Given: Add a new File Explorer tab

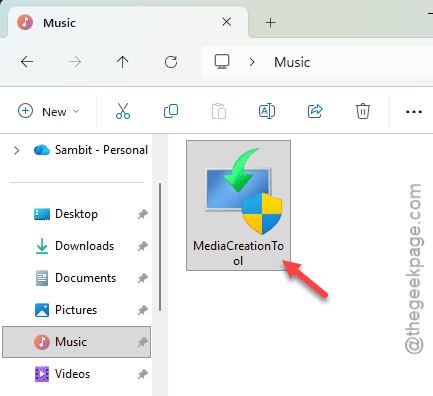Looking at the screenshot, I should point(270,23).
